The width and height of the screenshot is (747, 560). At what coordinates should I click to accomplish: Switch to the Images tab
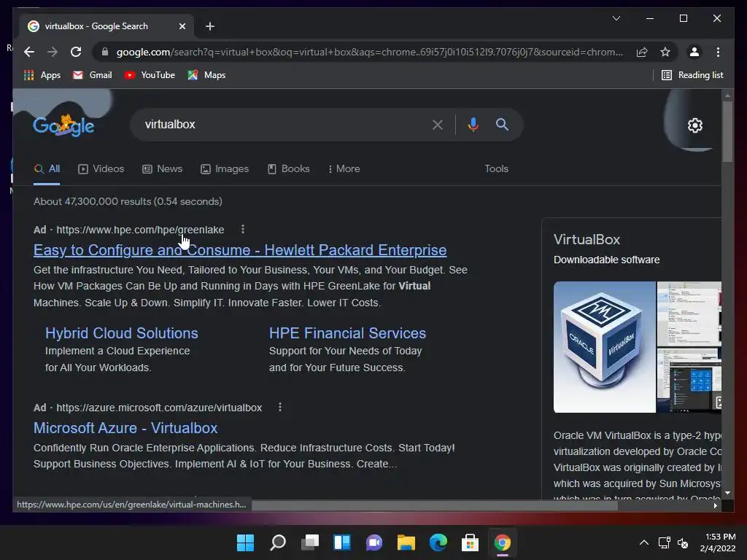point(225,169)
